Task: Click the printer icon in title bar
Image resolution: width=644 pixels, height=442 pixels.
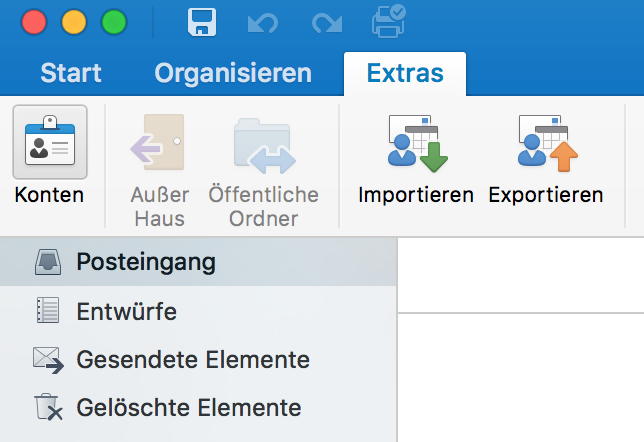Action: (388, 21)
